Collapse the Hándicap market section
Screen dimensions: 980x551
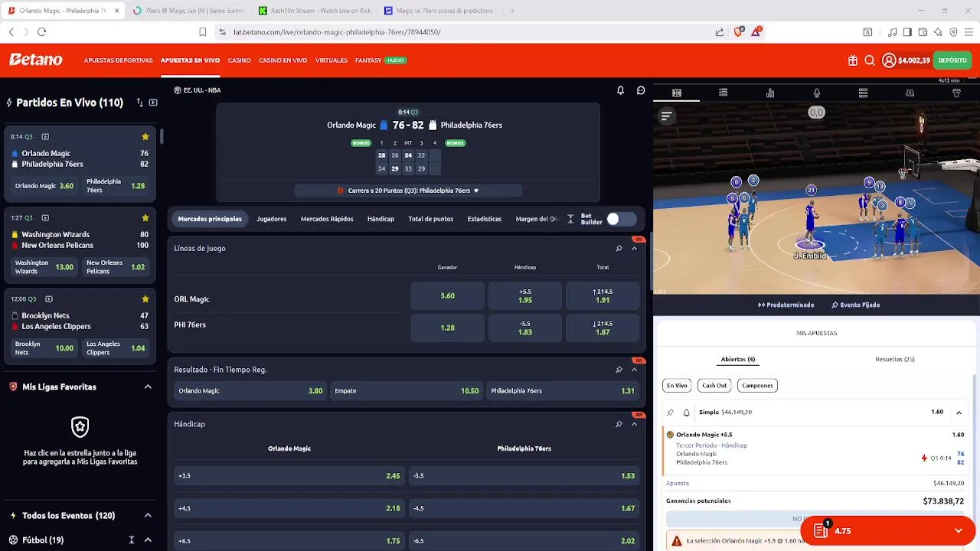(634, 424)
